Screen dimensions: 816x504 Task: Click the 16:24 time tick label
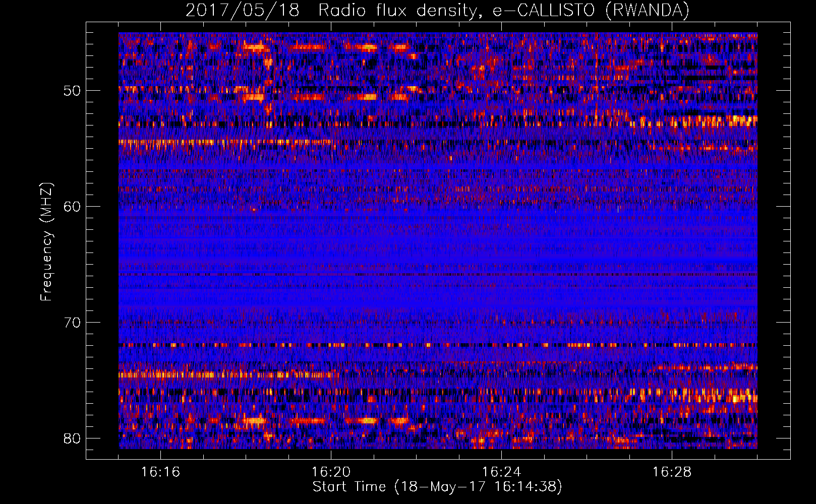point(501,472)
